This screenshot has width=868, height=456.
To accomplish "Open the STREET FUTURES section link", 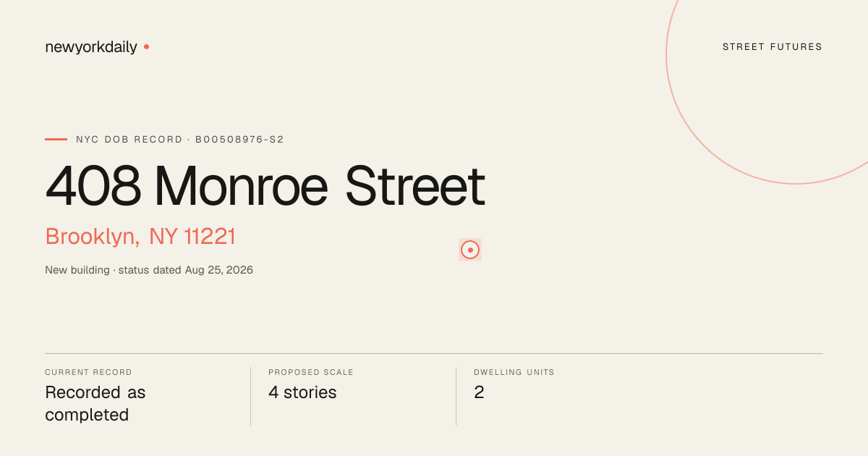I will 773,47.
